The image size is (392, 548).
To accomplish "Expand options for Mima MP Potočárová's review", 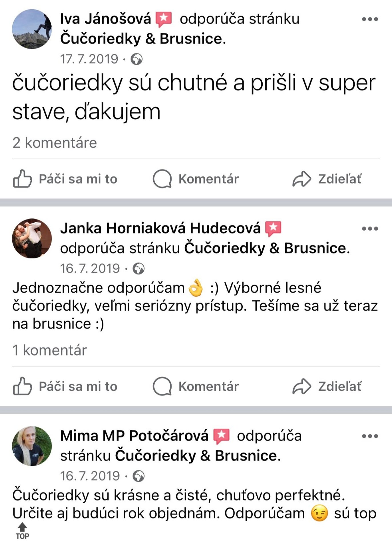I will pyautogui.click(x=370, y=436).
